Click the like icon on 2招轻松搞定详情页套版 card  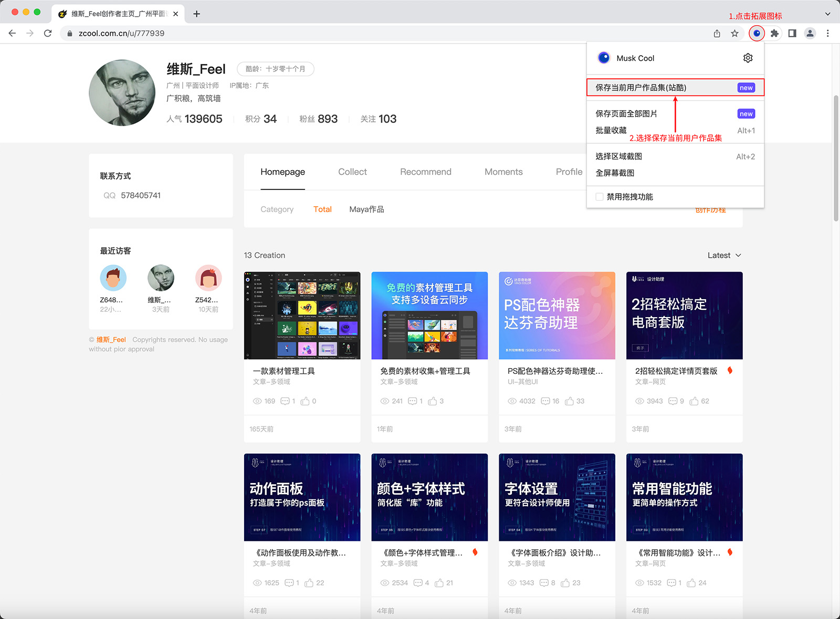pyautogui.click(x=694, y=401)
